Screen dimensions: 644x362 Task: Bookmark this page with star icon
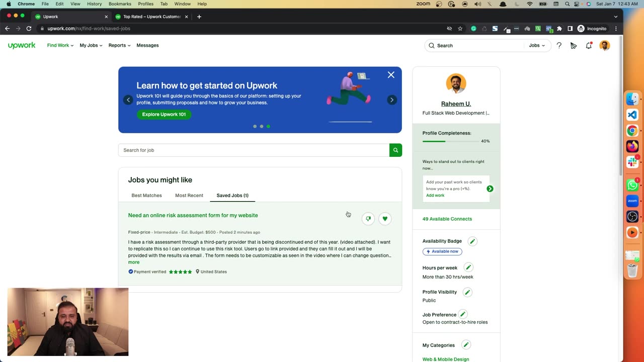pos(460,29)
